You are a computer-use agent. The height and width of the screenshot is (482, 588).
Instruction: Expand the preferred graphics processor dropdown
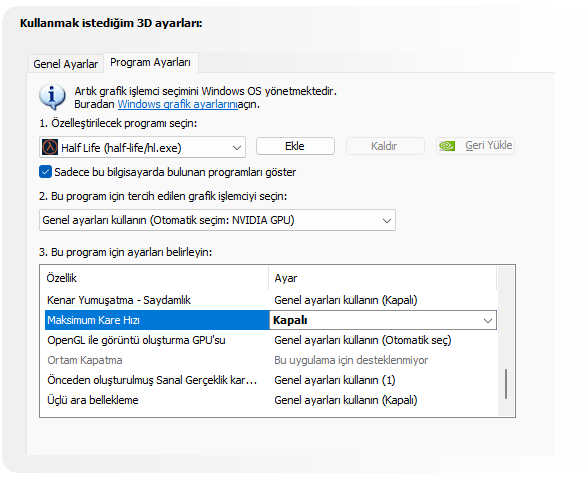217,220
